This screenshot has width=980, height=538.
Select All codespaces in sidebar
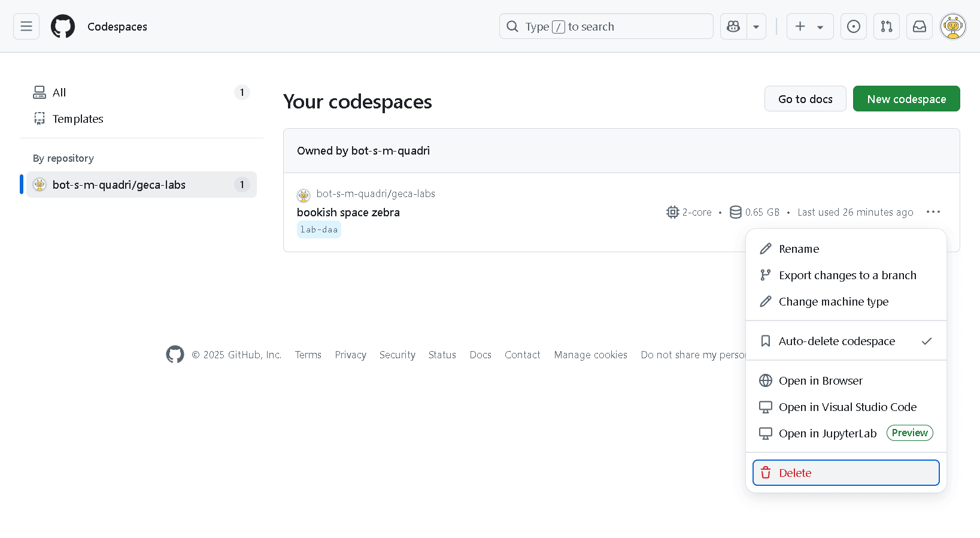(x=141, y=92)
